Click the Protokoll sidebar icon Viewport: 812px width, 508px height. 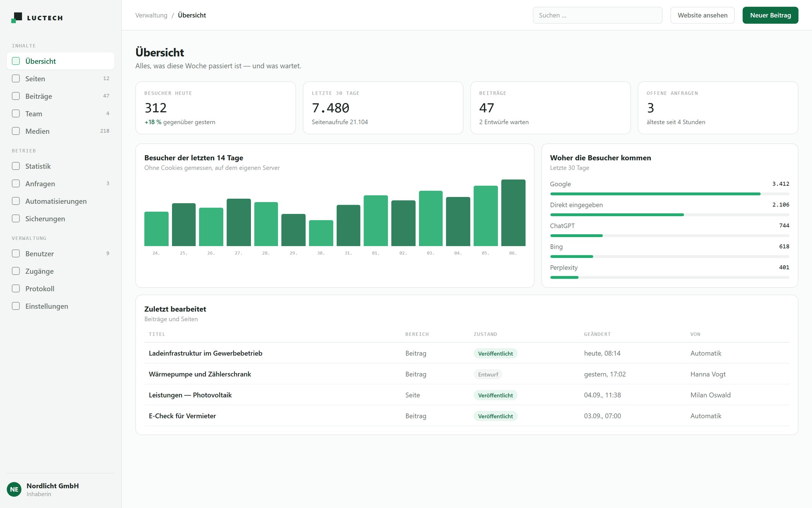pos(16,289)
